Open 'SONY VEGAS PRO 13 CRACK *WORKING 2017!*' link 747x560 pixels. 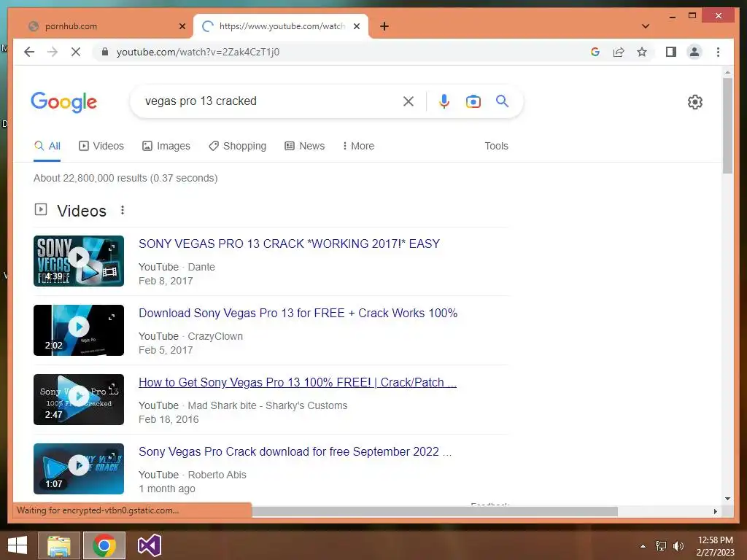(289, 244)
